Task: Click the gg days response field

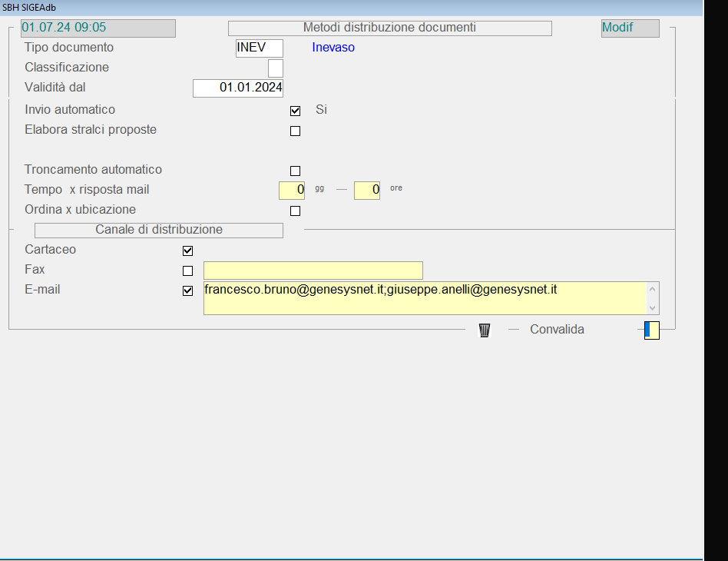Action: 292,189
